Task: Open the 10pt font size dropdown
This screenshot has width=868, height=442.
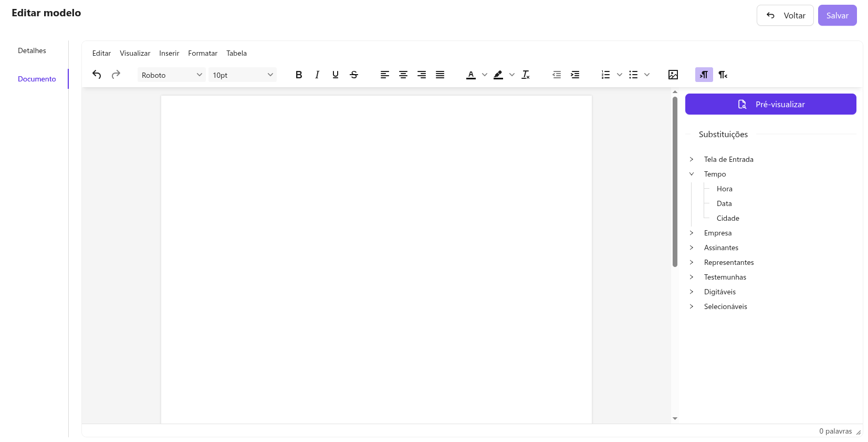Action: (242, 75)
